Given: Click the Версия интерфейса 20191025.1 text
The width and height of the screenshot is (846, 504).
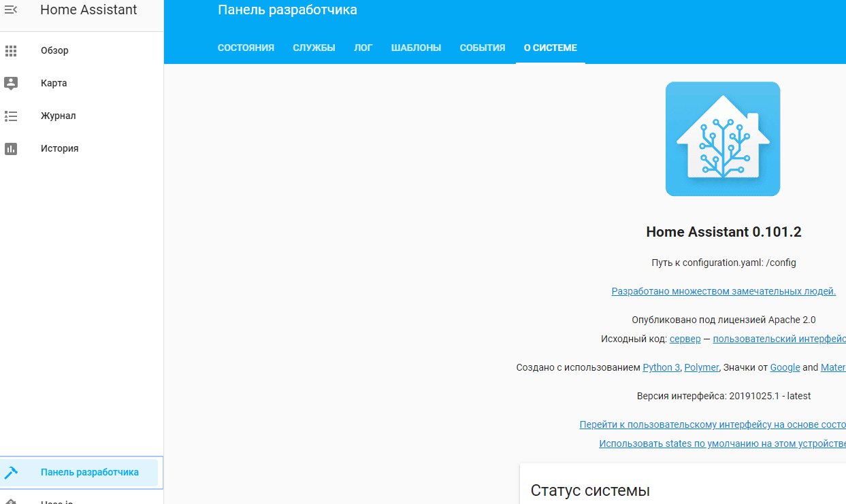Looking at the screenshot, I should pyautogui.click(x=723, y=396).
